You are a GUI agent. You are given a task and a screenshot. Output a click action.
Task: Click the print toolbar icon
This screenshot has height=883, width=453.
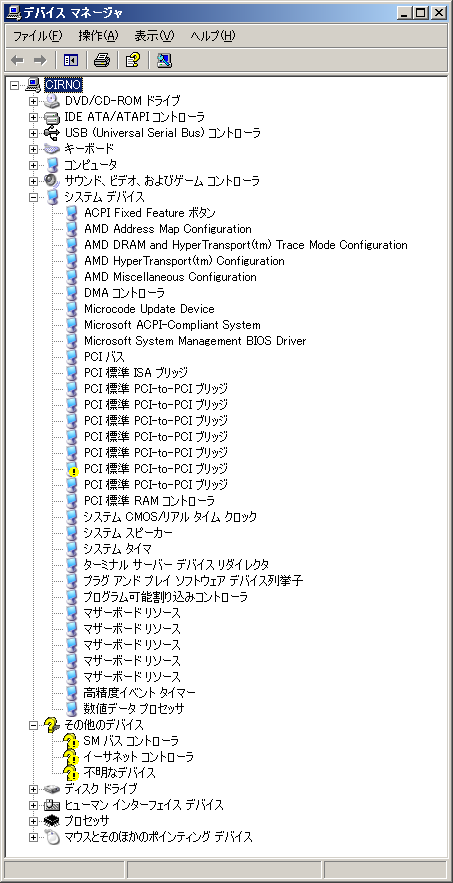tap(102, 60)
